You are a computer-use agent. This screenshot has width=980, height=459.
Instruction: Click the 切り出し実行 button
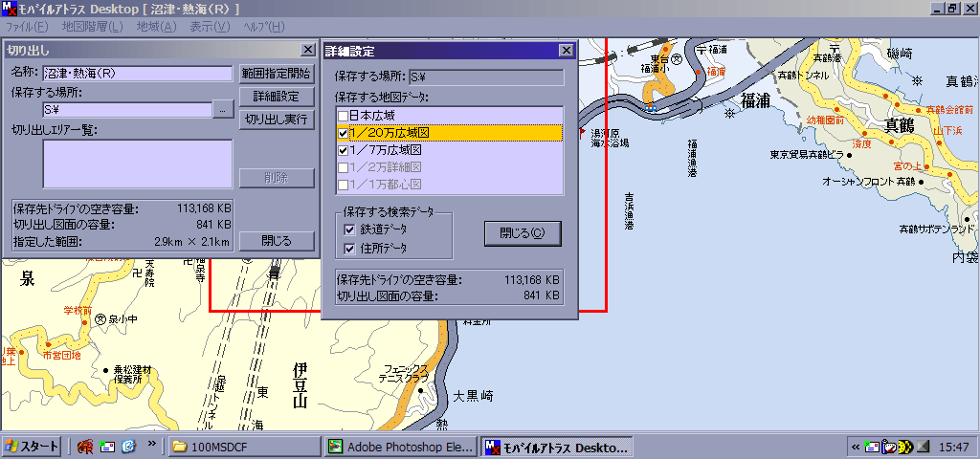[x=277, y=120]
